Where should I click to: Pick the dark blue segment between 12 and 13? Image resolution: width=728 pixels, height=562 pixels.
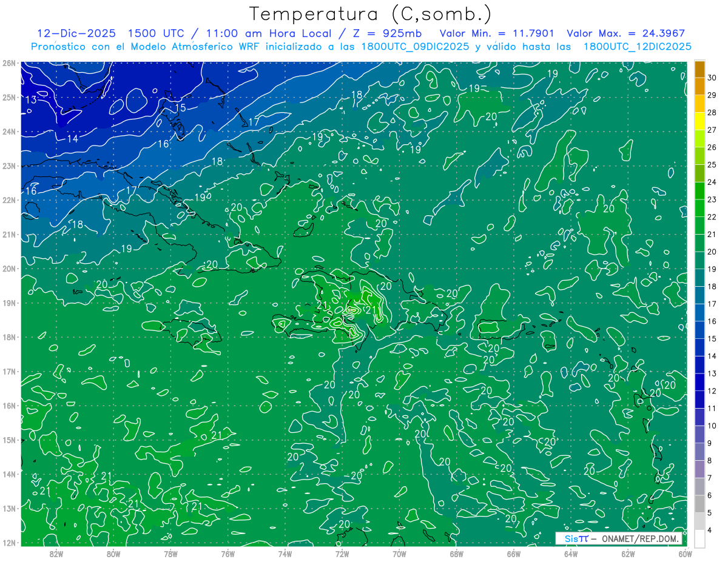[699, 383]
